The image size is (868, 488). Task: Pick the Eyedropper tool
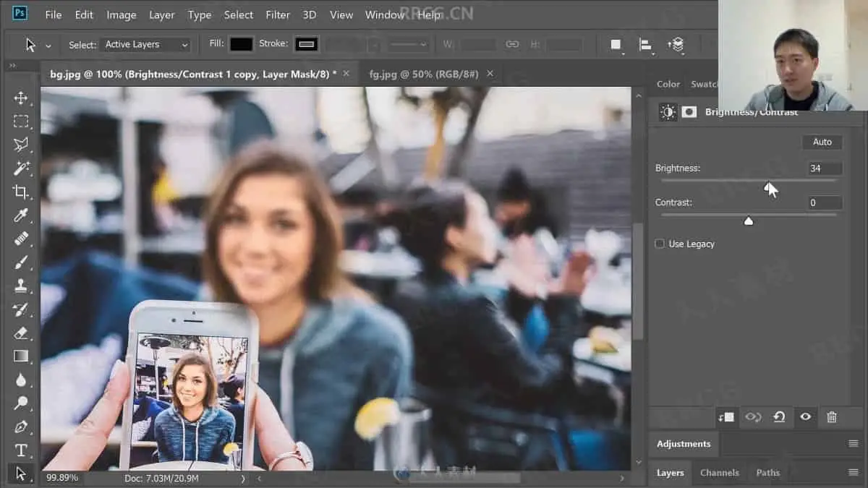(21, 215)
